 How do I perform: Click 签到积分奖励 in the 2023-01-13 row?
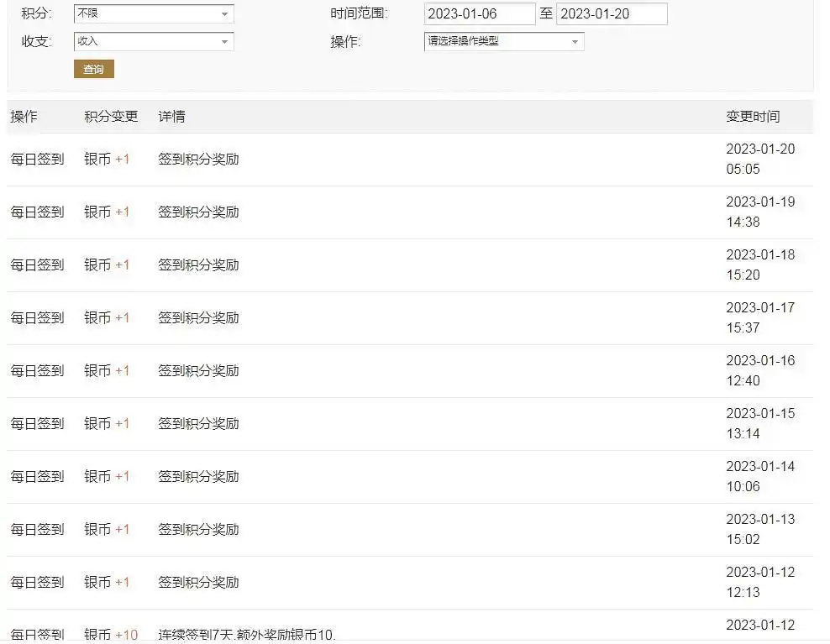198,529
